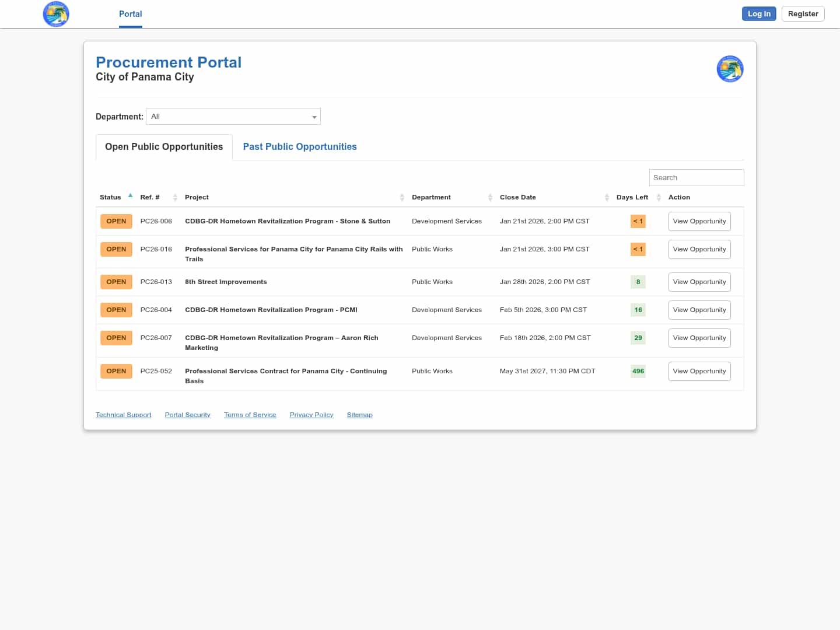Open the Technical Support link
The image size is (840, 630).
(123, 415)
